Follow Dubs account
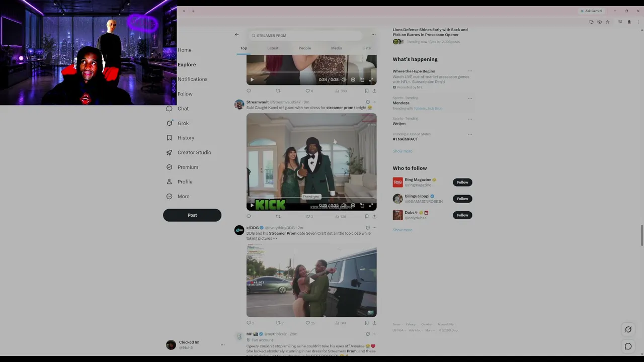The width and height of the screenshot is (644, 362). point(462,215)
